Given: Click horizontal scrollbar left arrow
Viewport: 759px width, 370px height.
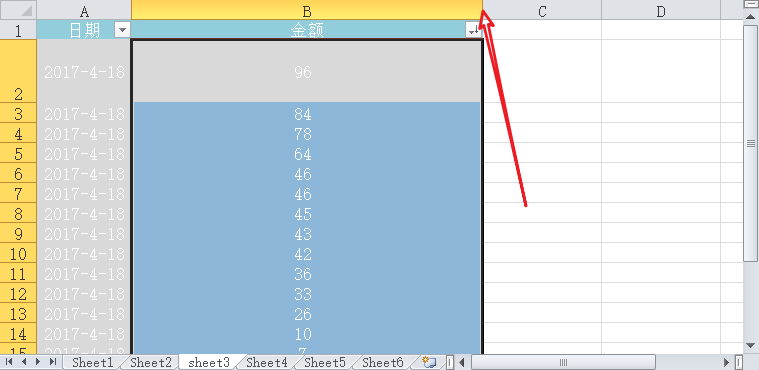Looking at the screenshot, I should coord(462,362).
